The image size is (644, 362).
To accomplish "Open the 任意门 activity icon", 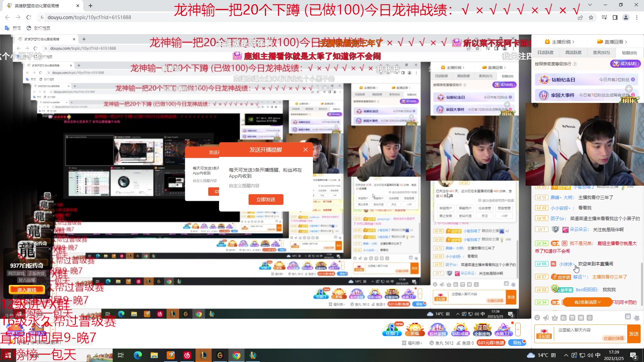I will pos(392,329).
